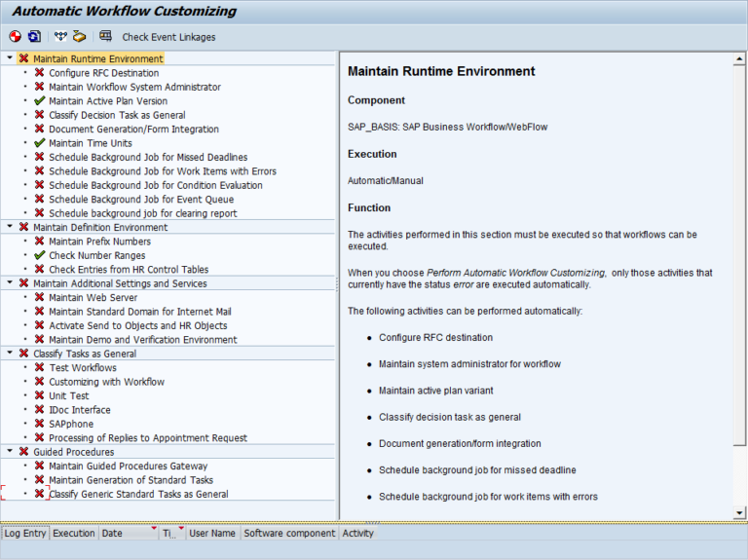
Task: Collapse the Maintain Runtime Environment node
Action: pos(10,58)
